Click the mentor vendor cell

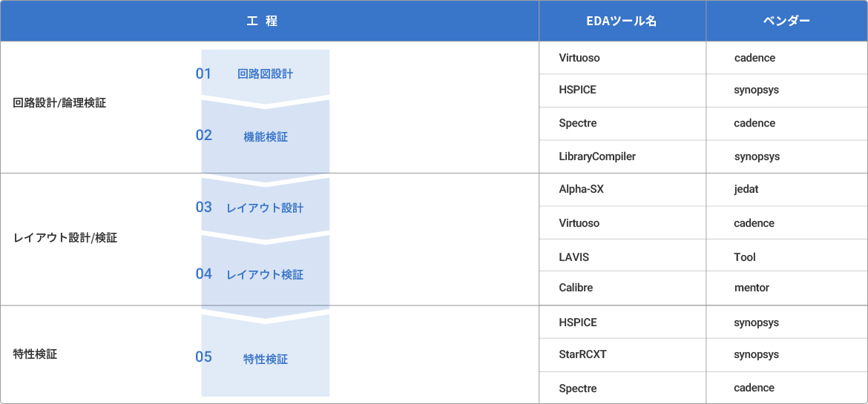(786, 288)
